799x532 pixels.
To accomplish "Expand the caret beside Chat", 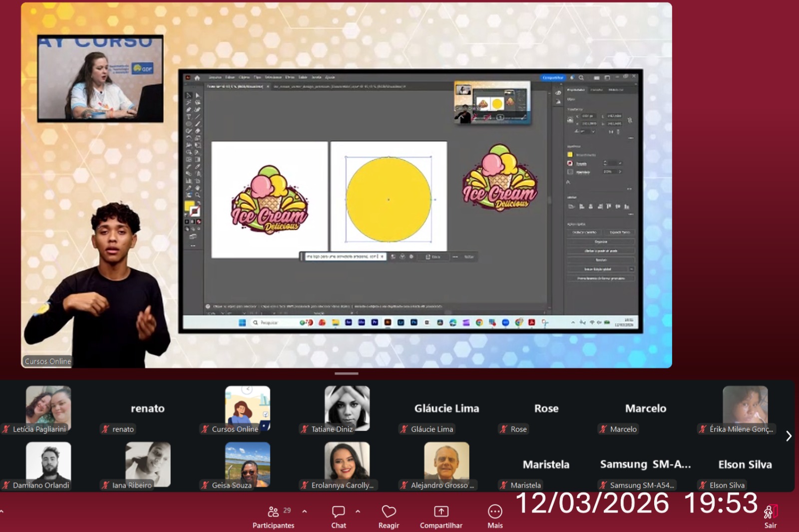I will (x=358, y=512).
